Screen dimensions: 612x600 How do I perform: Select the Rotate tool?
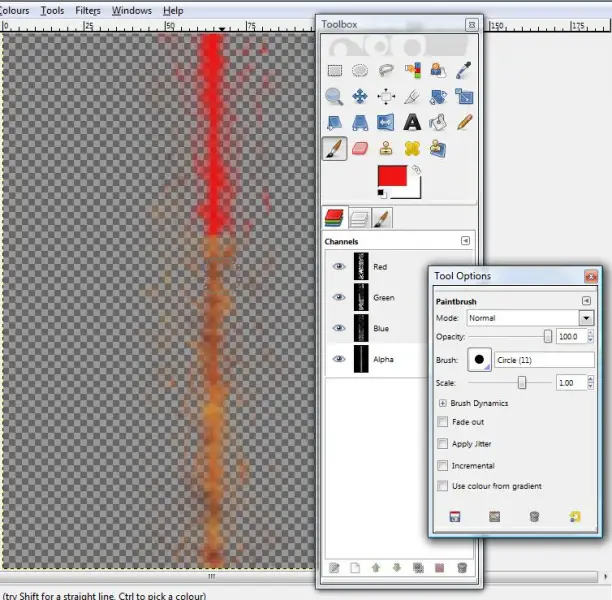tap(438, 97)
